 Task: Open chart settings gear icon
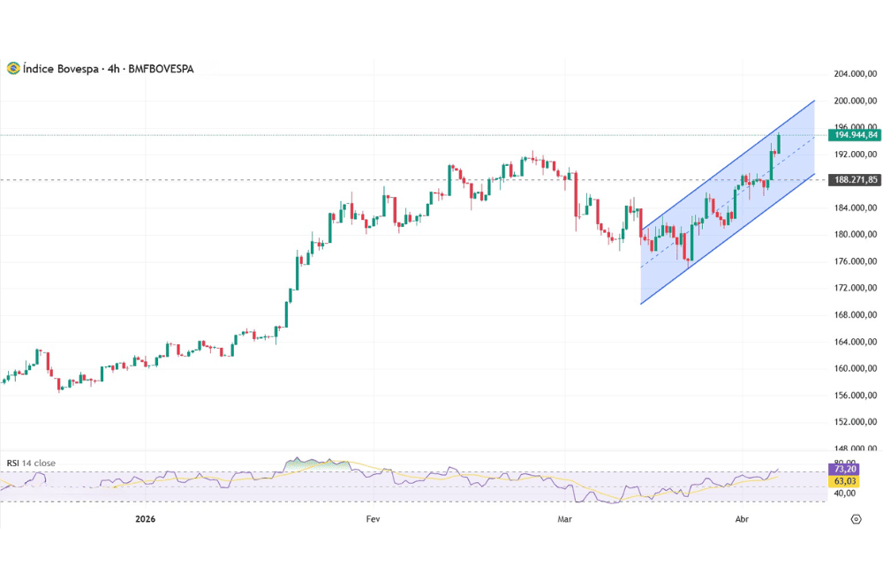tap(855, 518)
